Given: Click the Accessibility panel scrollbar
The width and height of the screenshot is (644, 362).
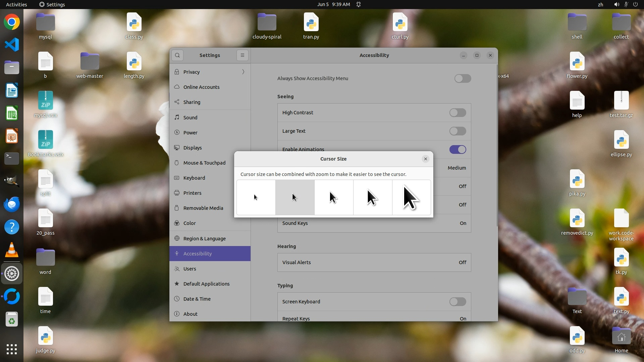Looking at the screenshot, I should click(497, 146).
